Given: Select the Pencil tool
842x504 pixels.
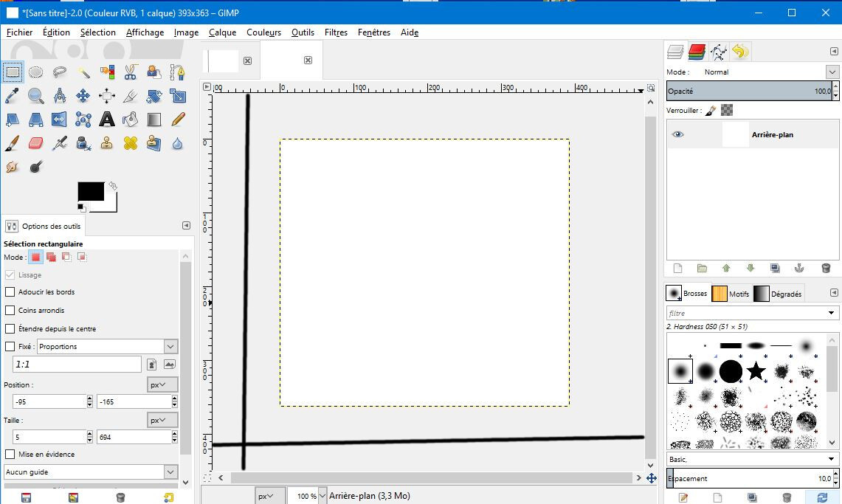Looking at the screenshot, I should [178, 119].
